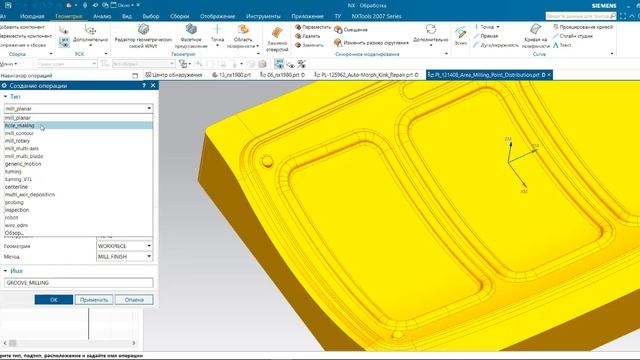Choose mill_multi-axis from the type list
Viewport: 640px width, 360px height.
pos(78,149)
